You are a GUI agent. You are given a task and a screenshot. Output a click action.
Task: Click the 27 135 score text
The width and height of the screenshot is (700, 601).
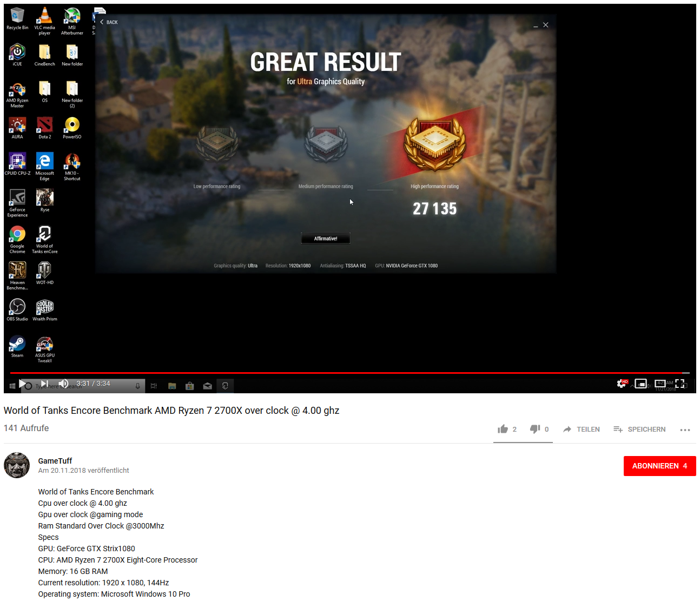434,209
